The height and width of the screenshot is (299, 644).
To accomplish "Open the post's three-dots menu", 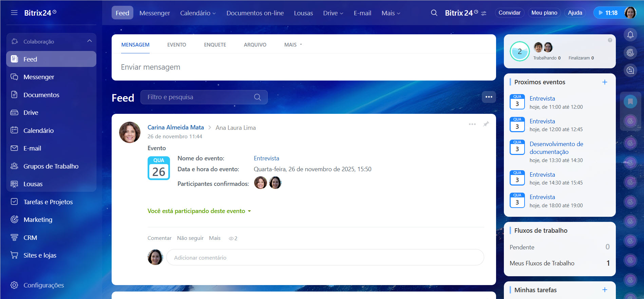I will click(x=472, y=124).
